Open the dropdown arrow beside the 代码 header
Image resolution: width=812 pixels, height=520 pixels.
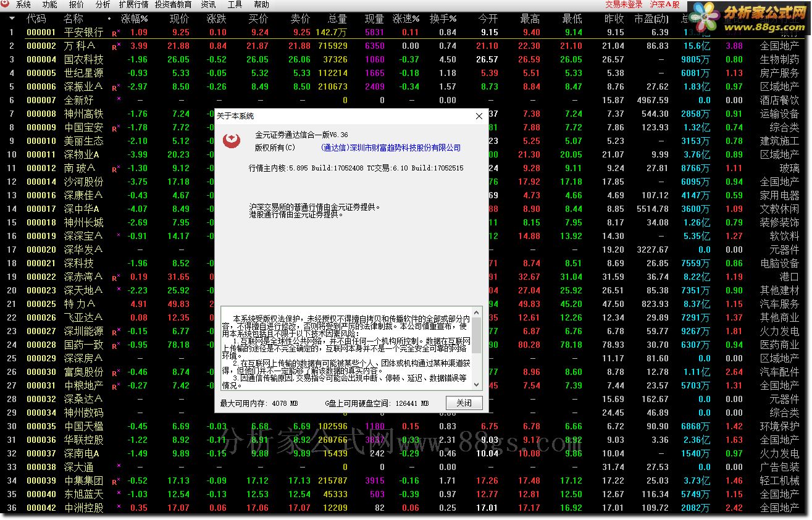coord(13,19)
